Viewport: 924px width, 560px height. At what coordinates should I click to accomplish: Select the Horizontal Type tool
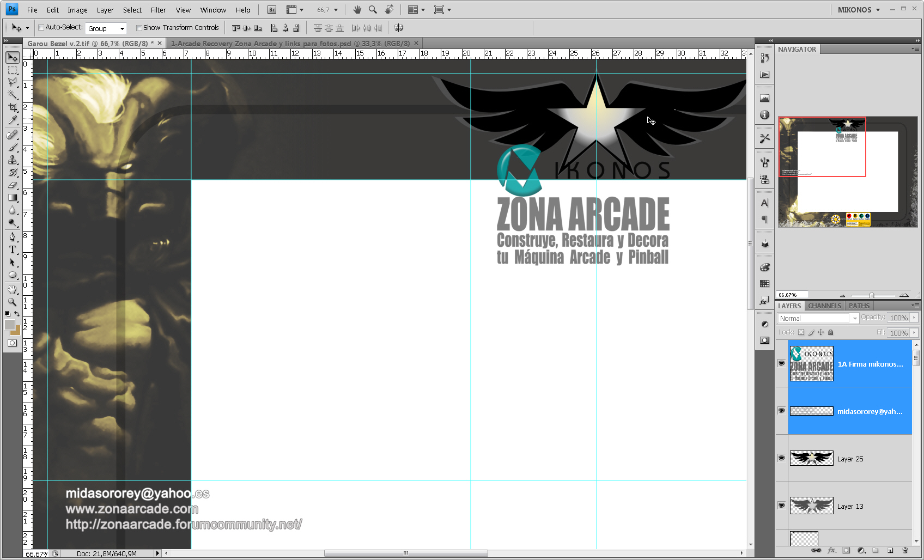tap(13, 249)
